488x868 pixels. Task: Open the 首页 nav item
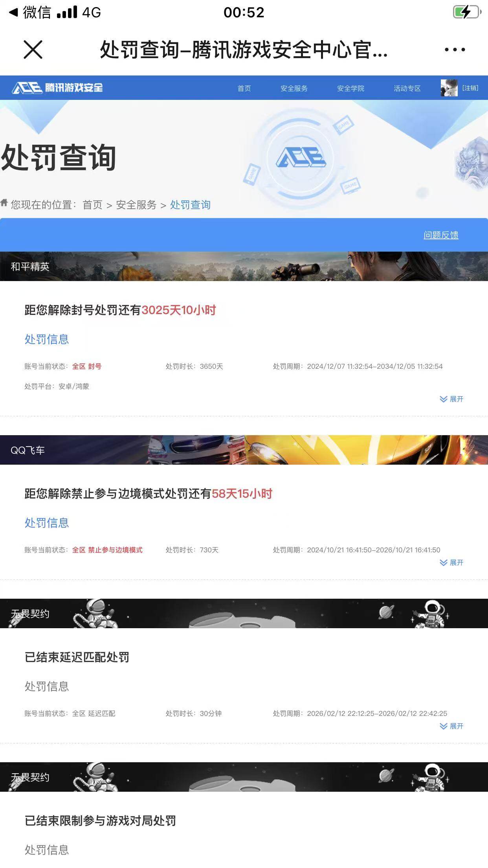[x=244, y=88]
